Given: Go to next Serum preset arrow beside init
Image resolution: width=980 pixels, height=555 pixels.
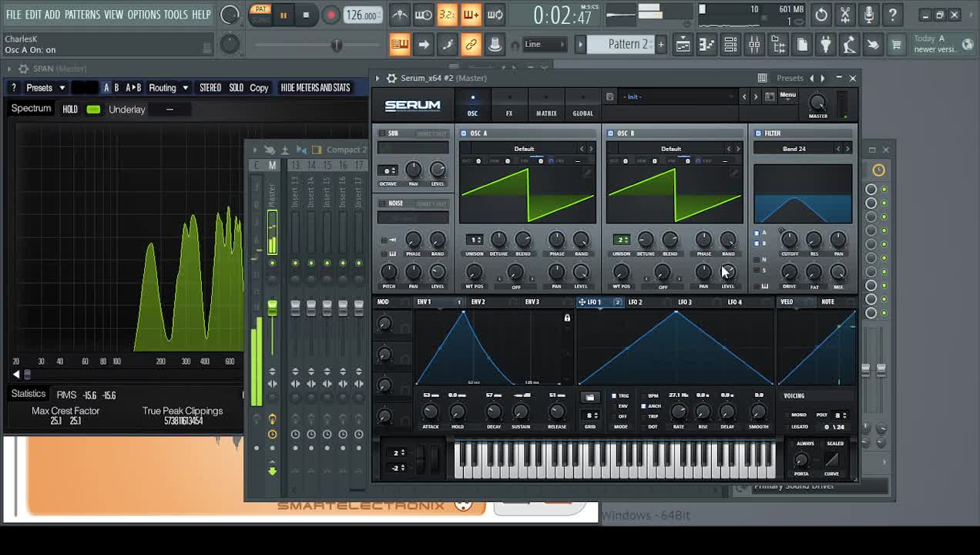Looking at the screenshot, I should [755, 96].
